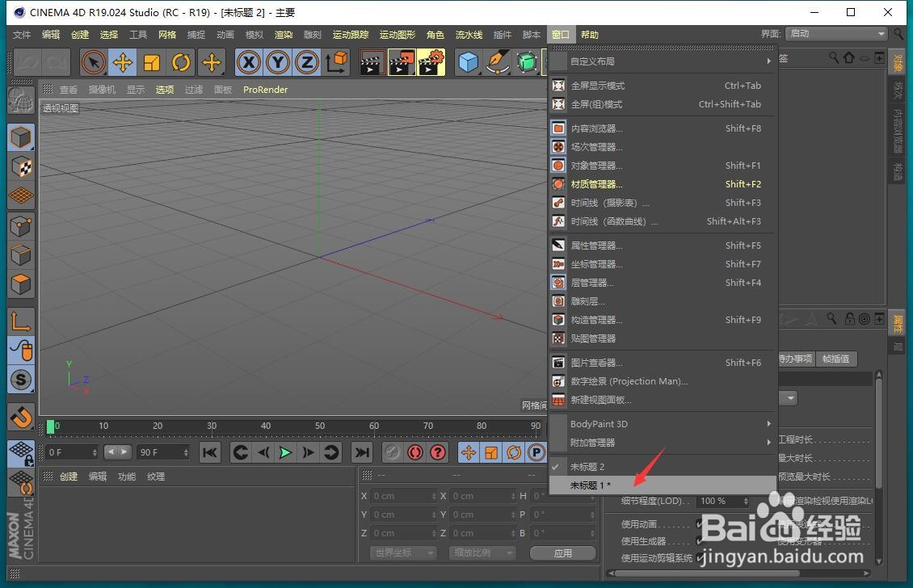Activate the Rotate tool
This screenshot has height=588, width=913.
(181, 62)
